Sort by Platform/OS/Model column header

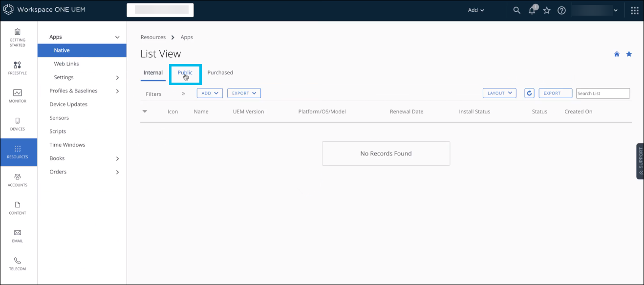[322, 112]
